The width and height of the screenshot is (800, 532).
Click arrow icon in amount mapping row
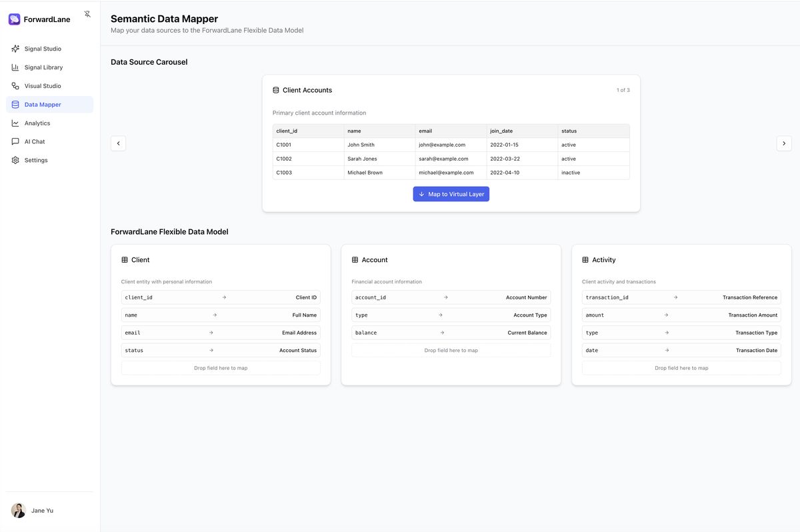point(666,315)
